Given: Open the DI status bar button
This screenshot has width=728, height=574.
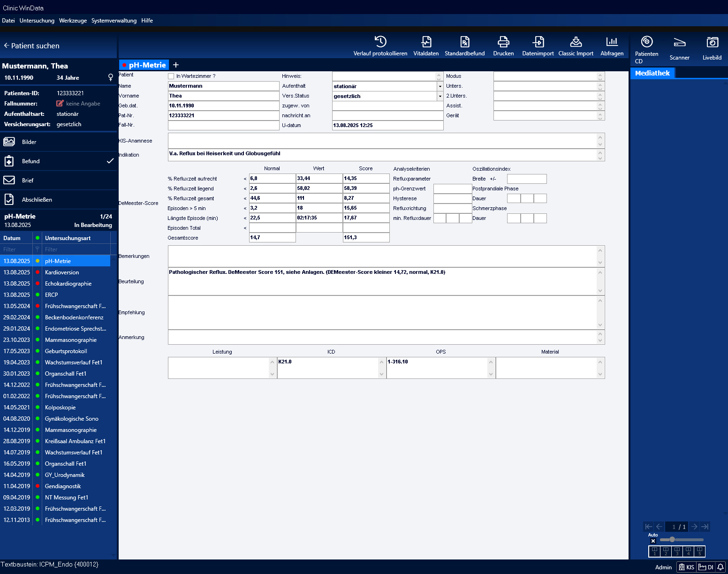Looking at the screenshot, I should [x=706, y=567].
